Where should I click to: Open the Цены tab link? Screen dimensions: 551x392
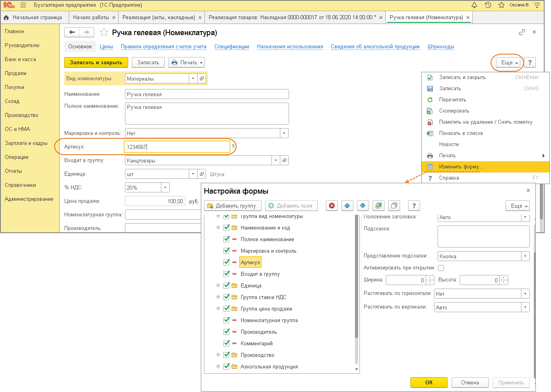coord(106,47)
